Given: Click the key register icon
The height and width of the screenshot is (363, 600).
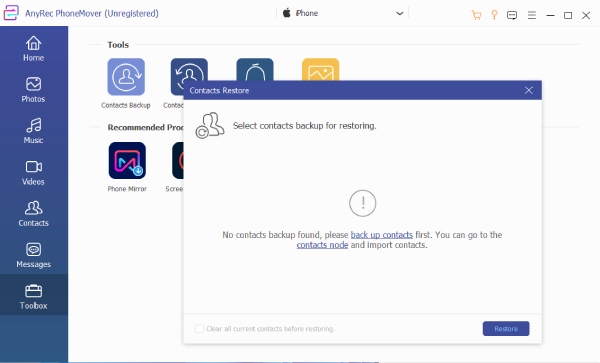Looking at the screenshot, I should click(x=494, y=15).
